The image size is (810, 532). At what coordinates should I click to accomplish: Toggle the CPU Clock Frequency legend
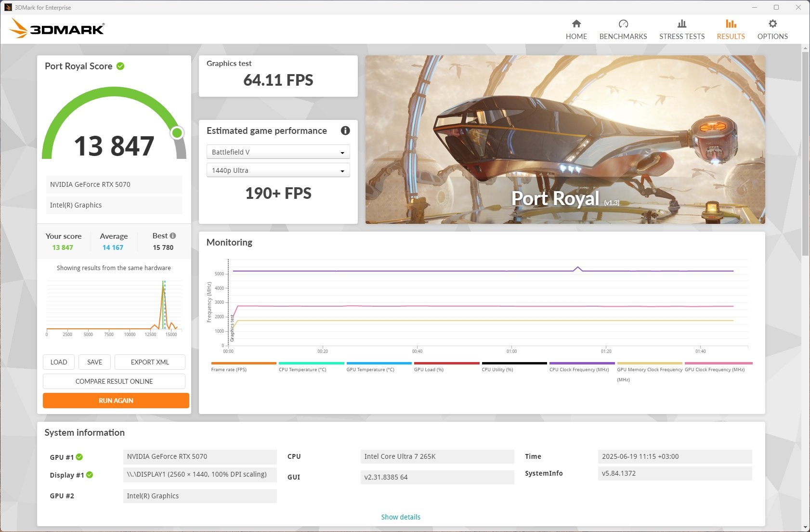click(x=582, y=366)
